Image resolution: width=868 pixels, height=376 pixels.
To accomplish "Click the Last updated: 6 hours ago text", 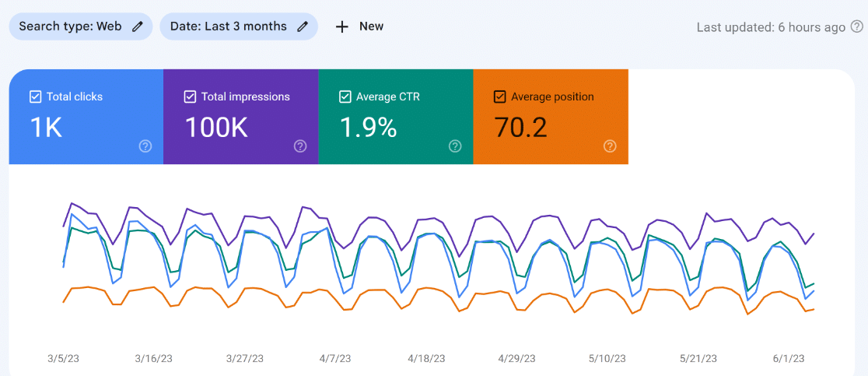I will click(x=770, y=27).
